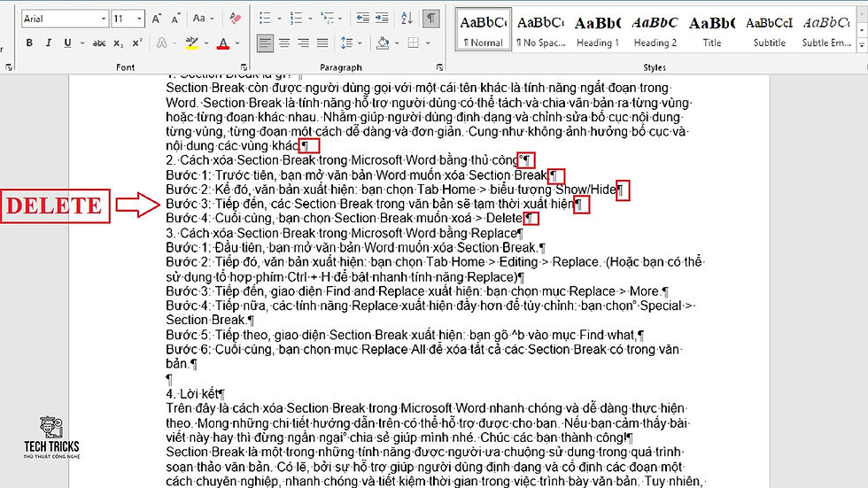Center the text

coord(284,43)
